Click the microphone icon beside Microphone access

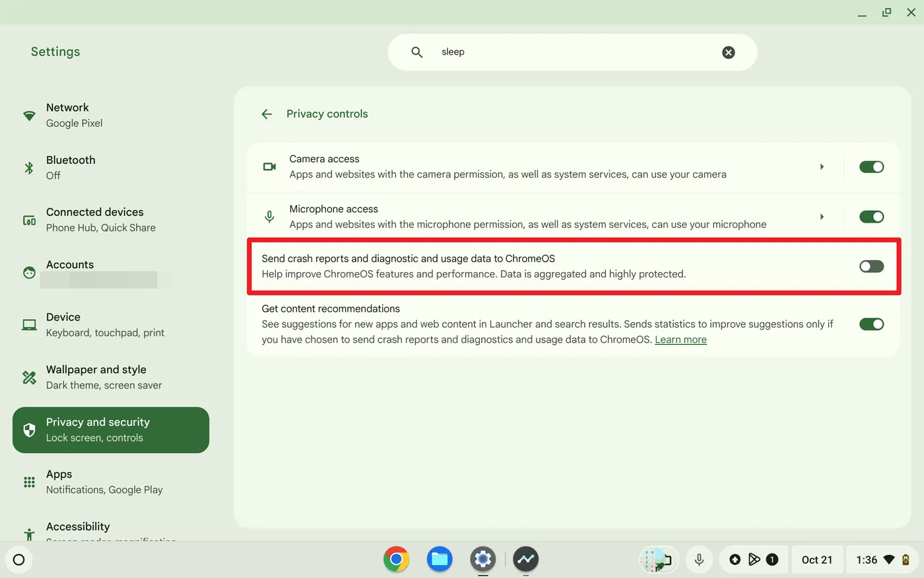269,217
